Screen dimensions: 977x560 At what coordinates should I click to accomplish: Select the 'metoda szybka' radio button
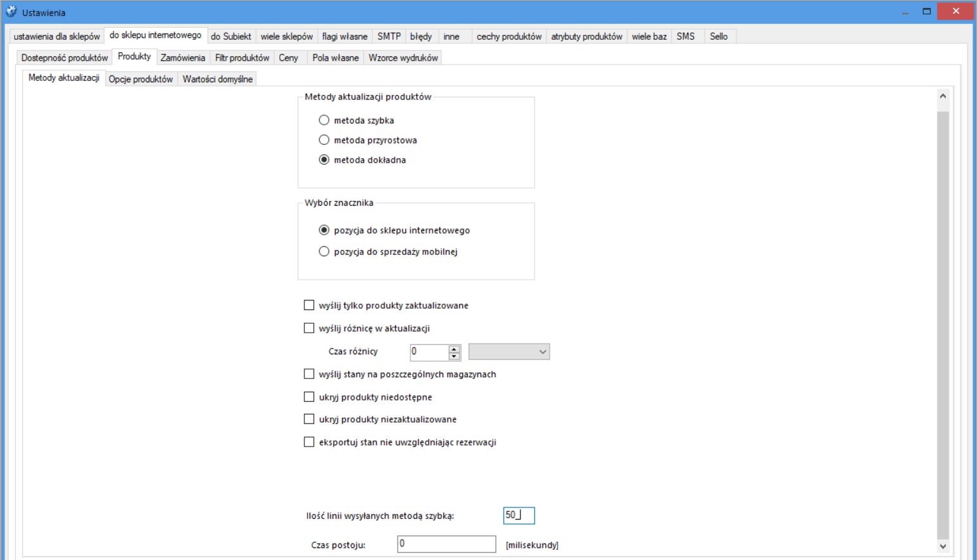point(324,120)
